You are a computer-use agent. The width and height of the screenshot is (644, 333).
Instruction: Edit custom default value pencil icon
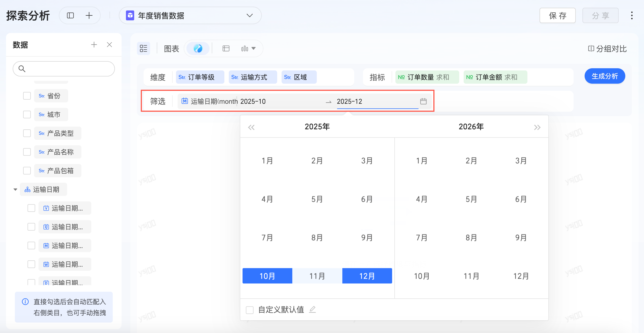coord(312,310)
